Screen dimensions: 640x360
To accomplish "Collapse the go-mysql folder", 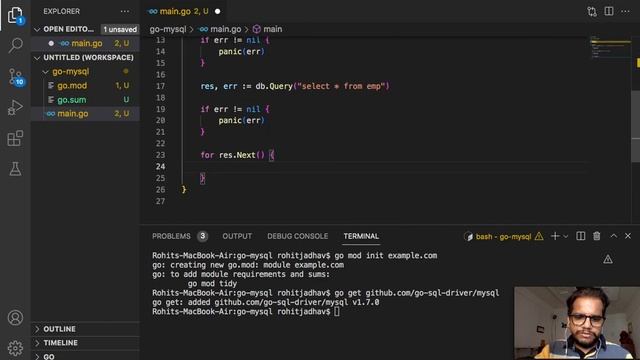I will [70, 71].
